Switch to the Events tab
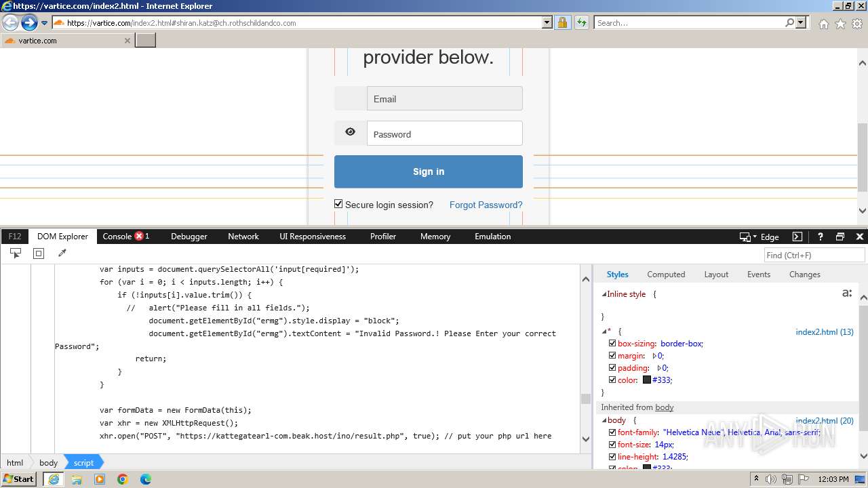 tap(759, 274)
